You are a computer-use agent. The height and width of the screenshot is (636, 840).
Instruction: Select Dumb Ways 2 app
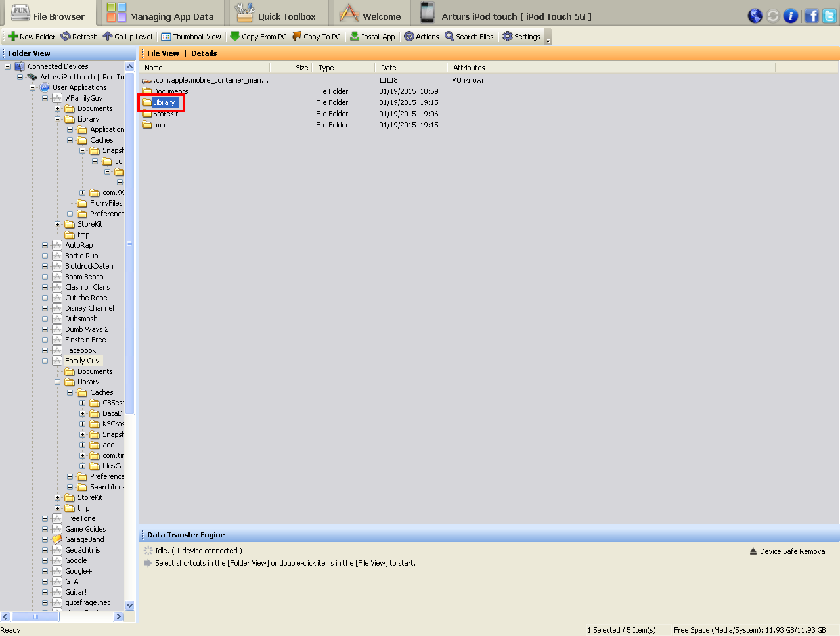pos(87,329)
